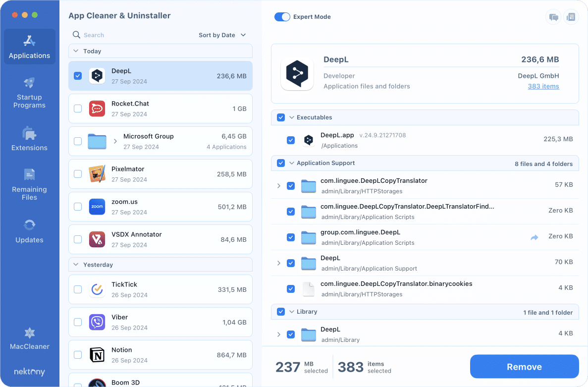The image size is (588, 387).
Task: Expand the com.linguee.DeepLCopyTranslator folder
Action: tap(278, 186)
